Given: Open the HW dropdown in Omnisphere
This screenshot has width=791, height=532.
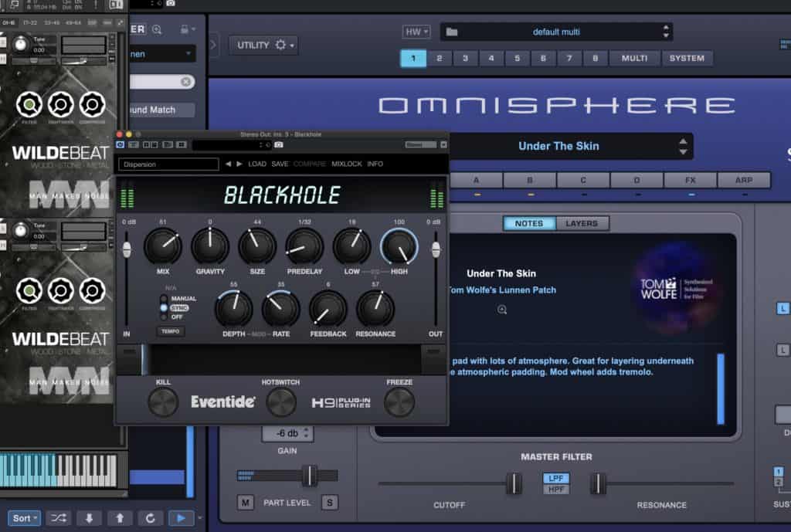Looking at the screenshot, I should click(416, 32).
